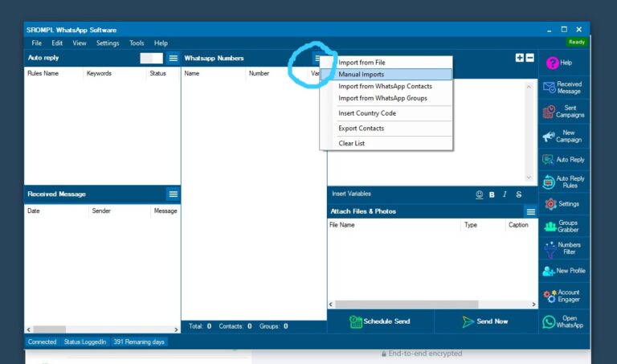Open the Attach Files & Photos menu
The width and height of the screenshot is (617, 364).
coord(530,211)
